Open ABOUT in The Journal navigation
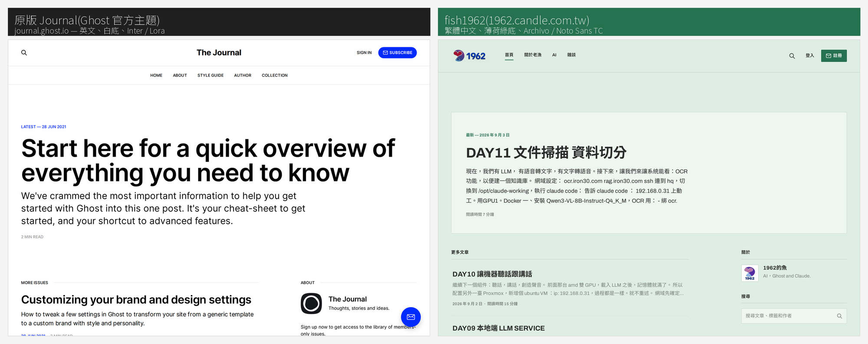This screenshot has width=868, height=344. 180,75
